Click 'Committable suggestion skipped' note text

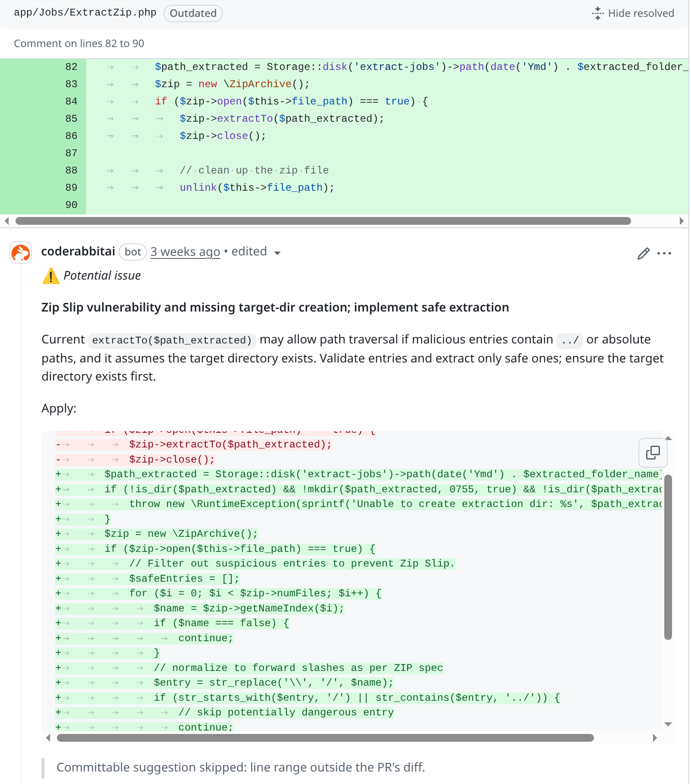[241, 767]
